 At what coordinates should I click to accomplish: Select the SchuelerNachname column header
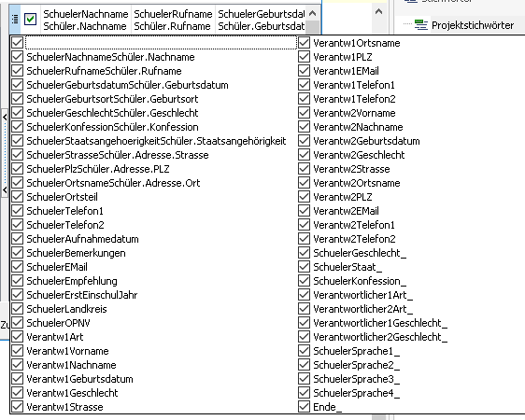tap(86, 20)
